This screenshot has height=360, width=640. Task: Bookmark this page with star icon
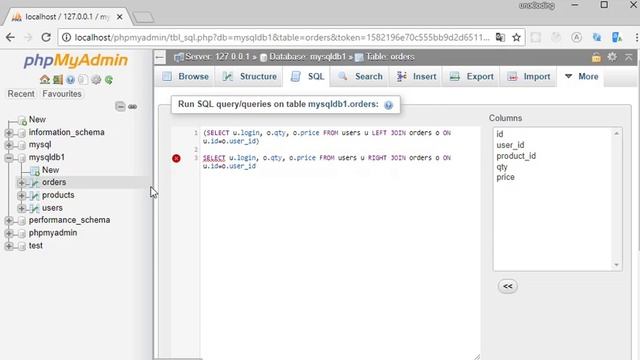(516, 38)
